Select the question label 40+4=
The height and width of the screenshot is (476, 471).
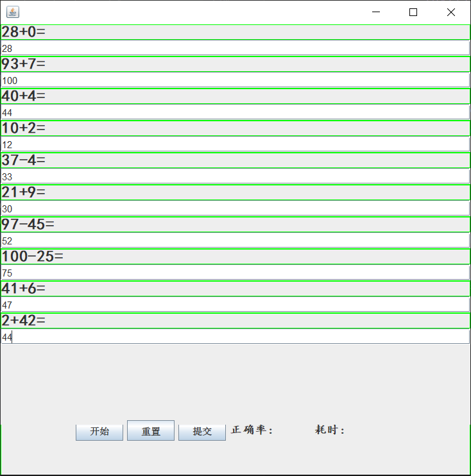pos(235,96)
